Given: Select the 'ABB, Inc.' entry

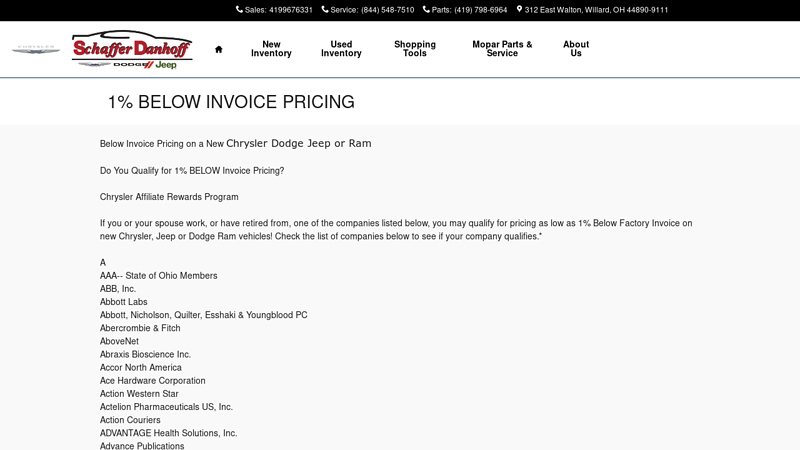Looking at the screenshot, I should click(x=118, y=289).
